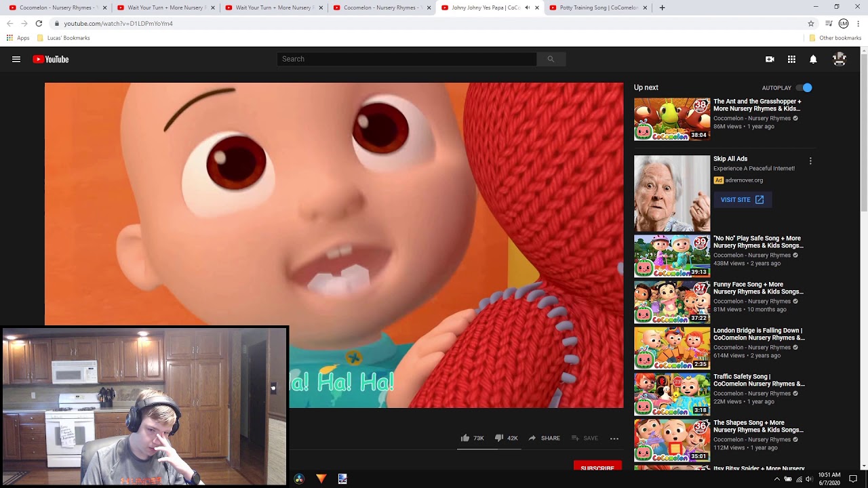Click the SUBSCRIBE button
Screen dimensions: 868x488
[x=597, y=467]
